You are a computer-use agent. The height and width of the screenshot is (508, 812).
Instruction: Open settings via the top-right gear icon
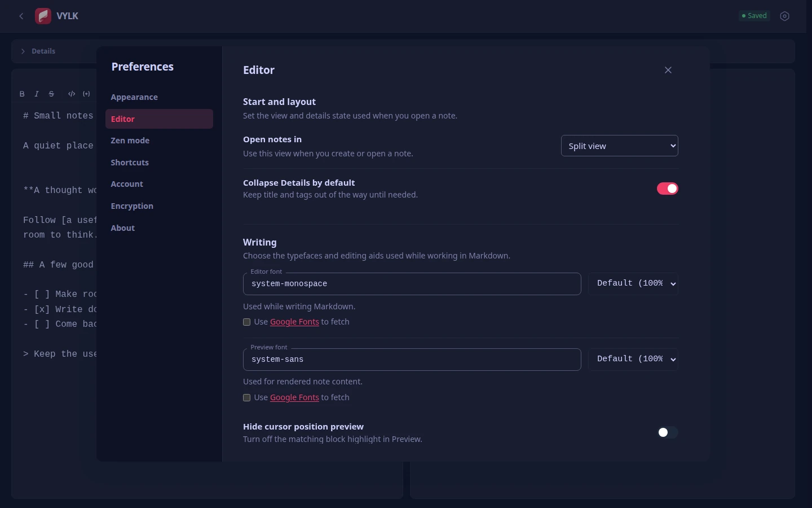pos(784,16)
